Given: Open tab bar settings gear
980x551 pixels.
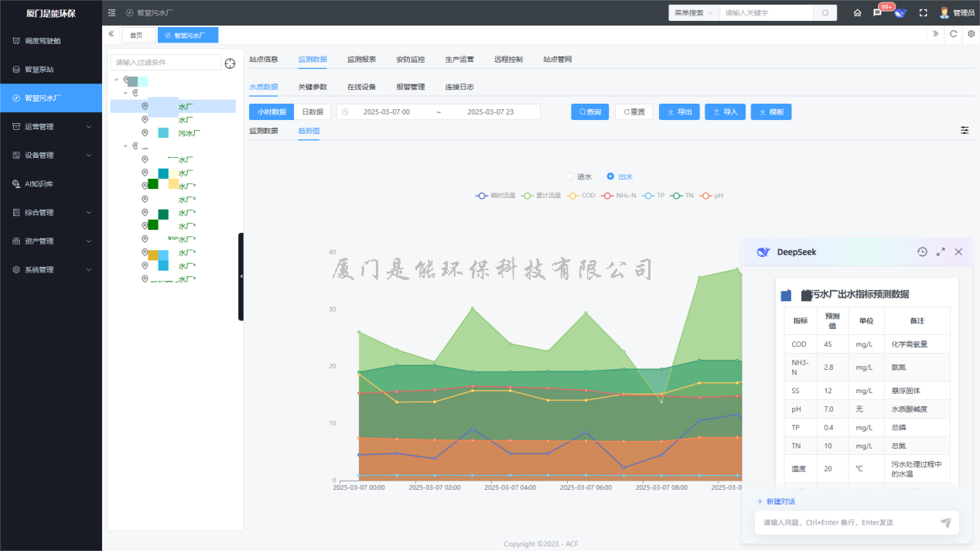Looking at the screenshot, I should [x=971, y=34].
